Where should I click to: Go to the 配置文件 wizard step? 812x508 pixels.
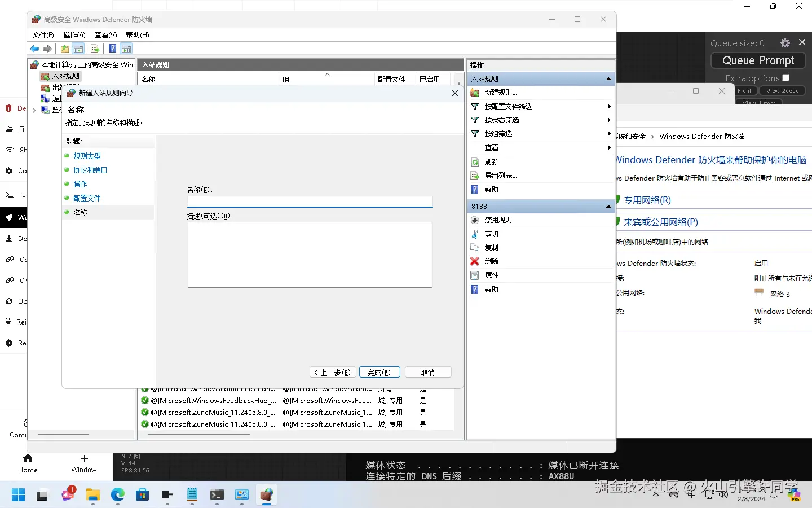[87, 198]
